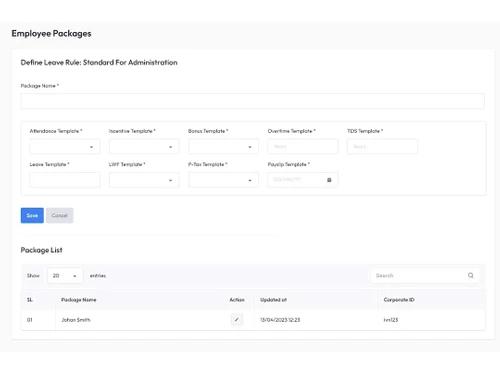
Task: Open the LWF Template dropdown
Action: (x=144, y=180)
